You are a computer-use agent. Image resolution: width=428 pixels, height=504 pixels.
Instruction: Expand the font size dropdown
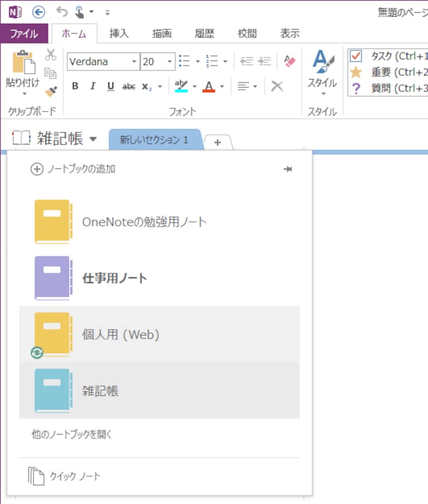(169, 62)
